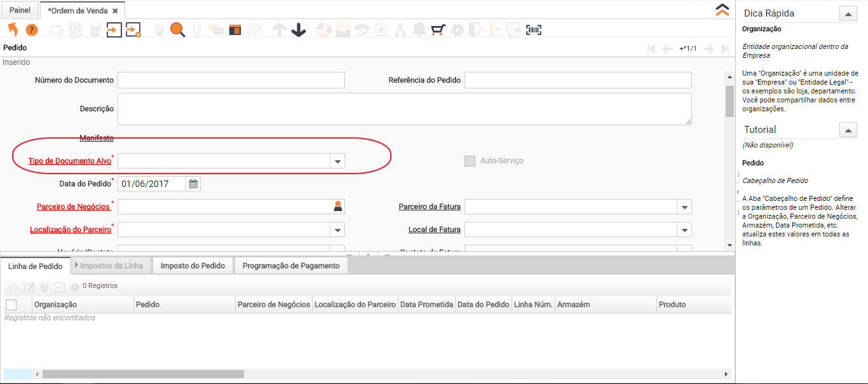Open calendar picker for Data do Pedido
Viewport: 868px width, 384px height.
point(193,182)
